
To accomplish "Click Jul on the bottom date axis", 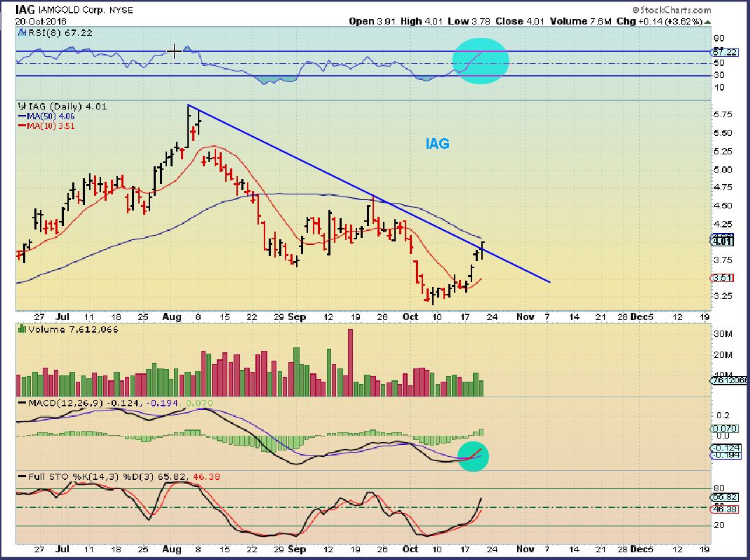I will tap(62, 549).
